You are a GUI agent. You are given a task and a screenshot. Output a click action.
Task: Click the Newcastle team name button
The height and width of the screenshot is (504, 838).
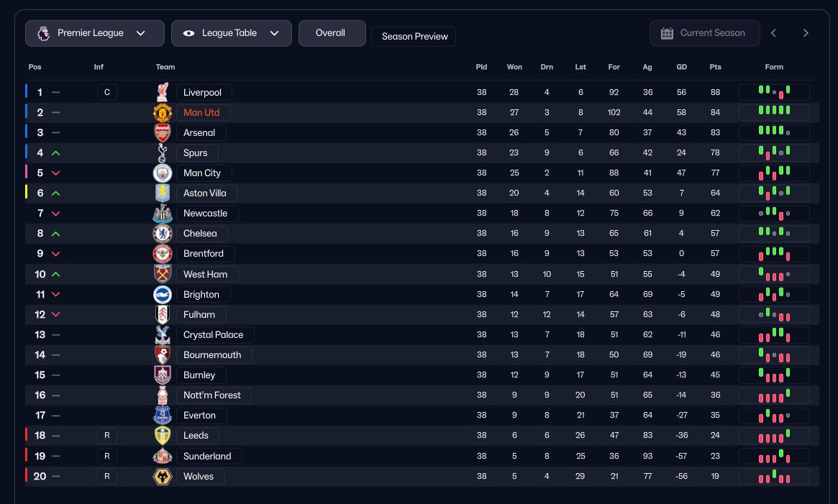pyautogui.click(x=205, y=213)
